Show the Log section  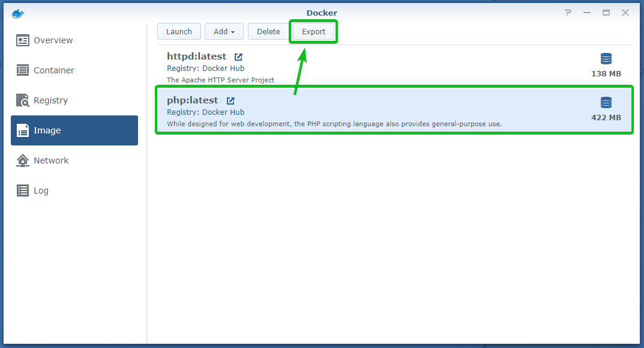point(74,191)
